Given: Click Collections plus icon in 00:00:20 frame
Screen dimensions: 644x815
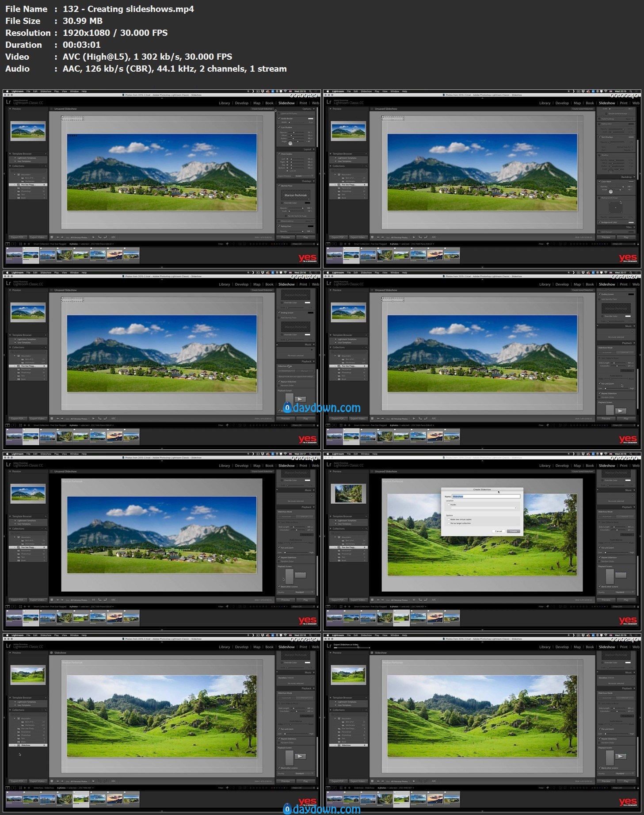Looking at the screenshot, I should click(46, 166).
